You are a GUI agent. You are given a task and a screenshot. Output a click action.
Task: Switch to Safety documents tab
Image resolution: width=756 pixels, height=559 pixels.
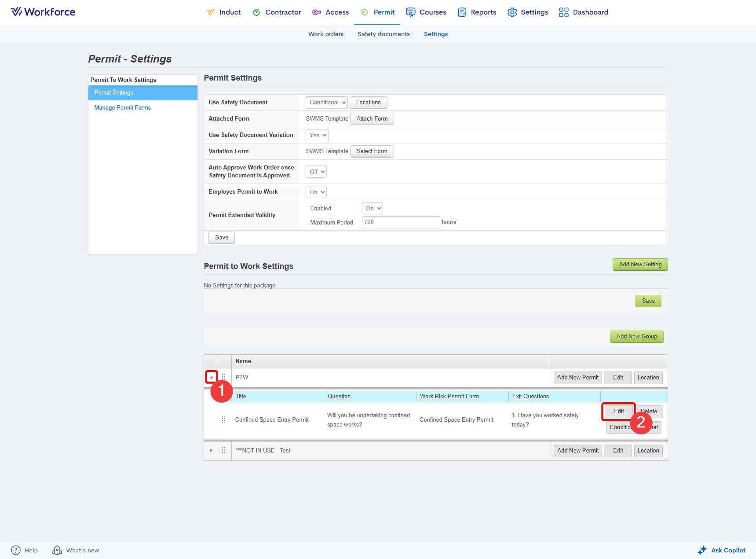point(383,34)
